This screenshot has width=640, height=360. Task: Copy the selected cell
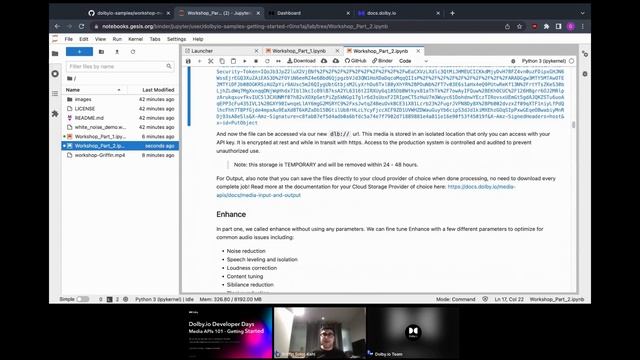pyautogui.click(x=222, y=61)
